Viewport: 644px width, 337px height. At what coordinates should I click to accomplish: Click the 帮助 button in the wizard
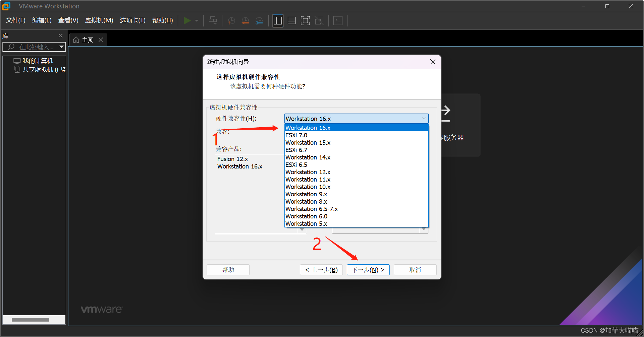click(228, 270)
